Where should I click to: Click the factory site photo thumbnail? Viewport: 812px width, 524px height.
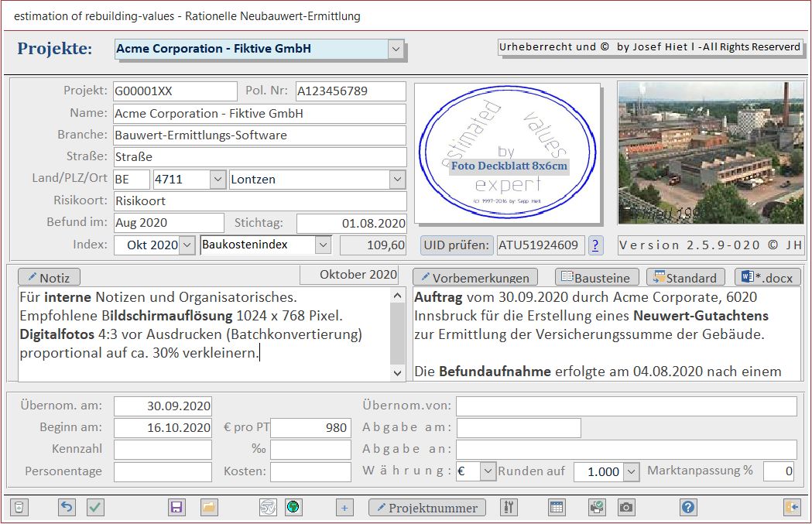pyautogui.click(x=710, y=153)
